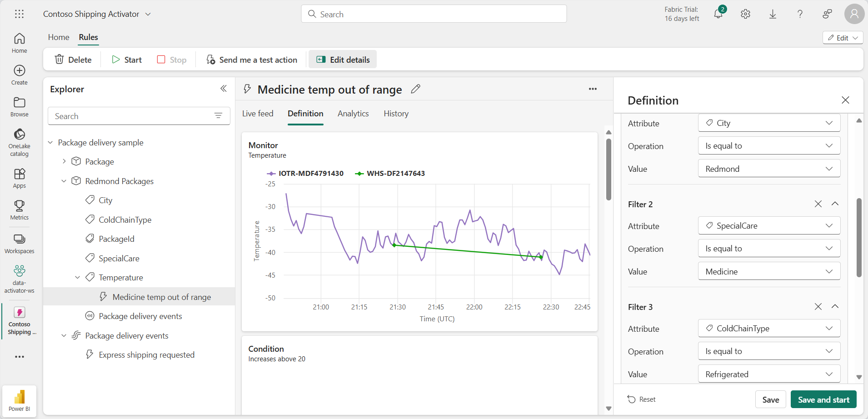The image size is (868, 419).
Task: Click the download arrow icon
Action: coord(773,14)
